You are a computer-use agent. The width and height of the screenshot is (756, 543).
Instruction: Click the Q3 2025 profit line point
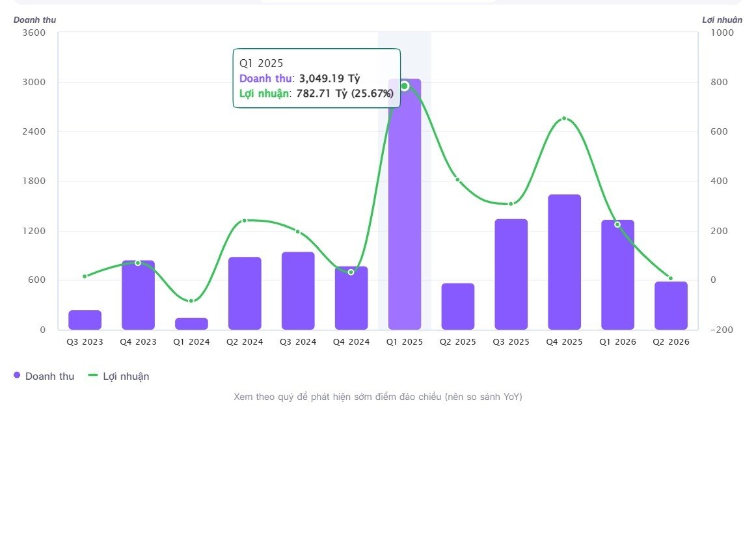(511, 204)
